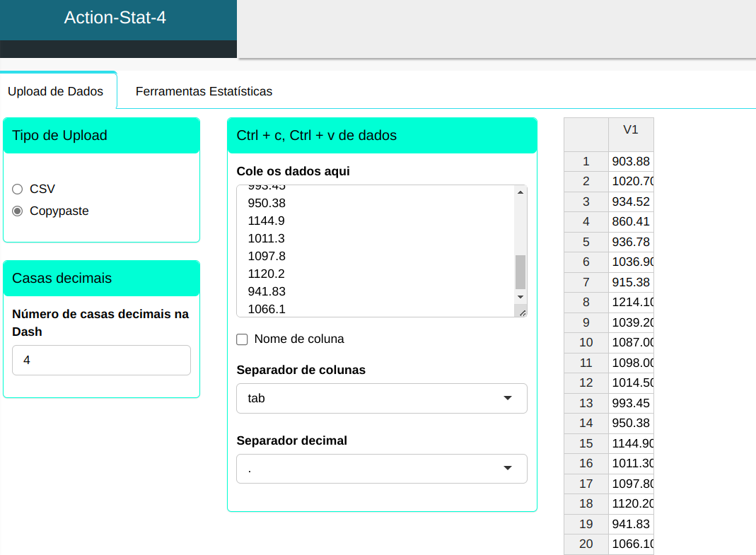
Task: Click the scroll down arrow in data textarea
Action: (521, 297)
